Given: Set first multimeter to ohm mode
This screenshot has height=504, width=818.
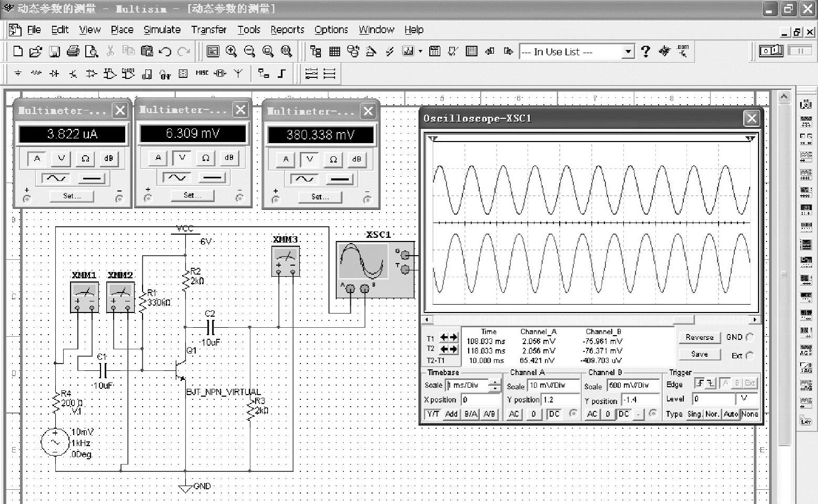Looking at the screenshot, I should pyautogui.click(x=85, y=158).
